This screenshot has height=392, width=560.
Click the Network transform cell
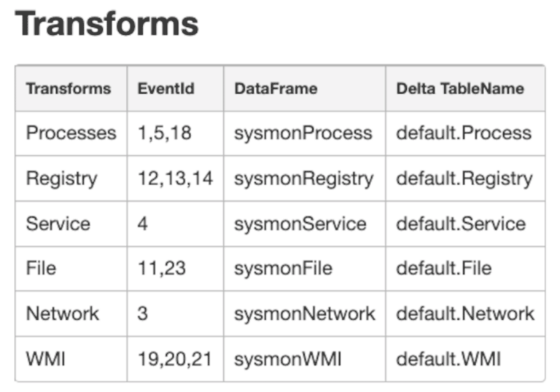click(x=63, y=313)
